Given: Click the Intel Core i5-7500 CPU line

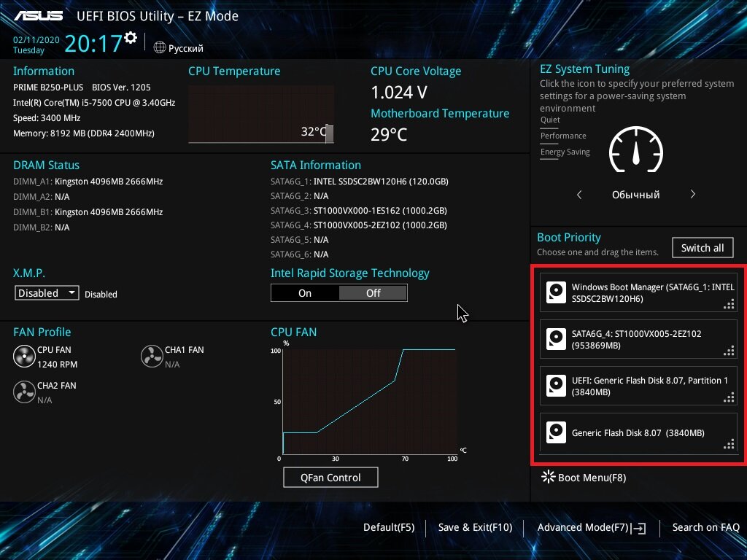Looking at the screenshot, I should coord(94,102).
